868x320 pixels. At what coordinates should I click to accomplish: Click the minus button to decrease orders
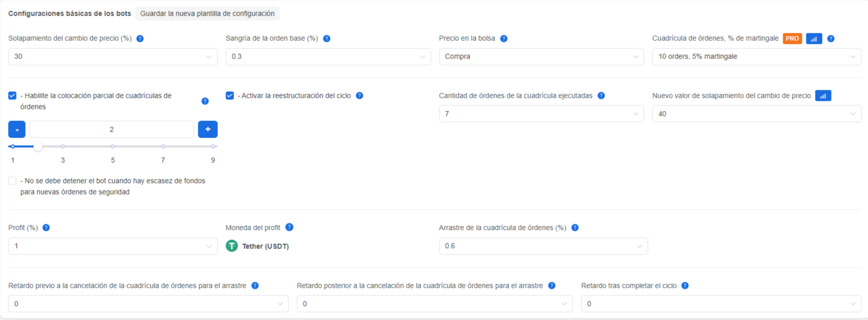pos(17,130)
